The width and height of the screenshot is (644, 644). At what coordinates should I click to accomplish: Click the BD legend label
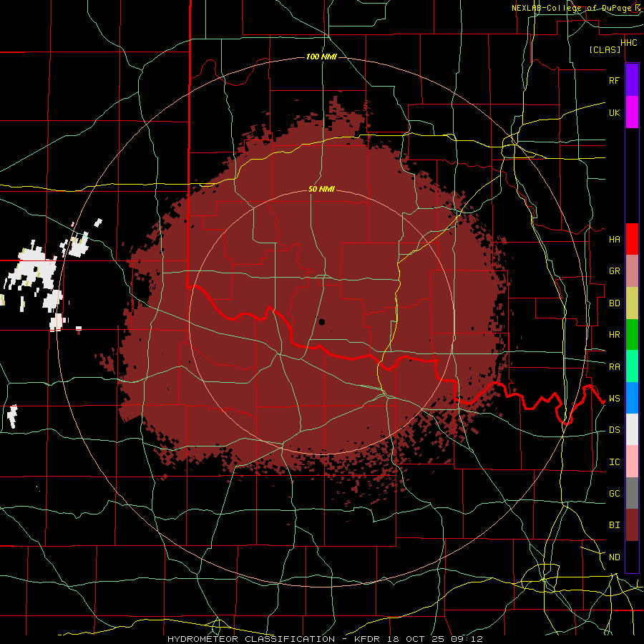pos(614,303)
